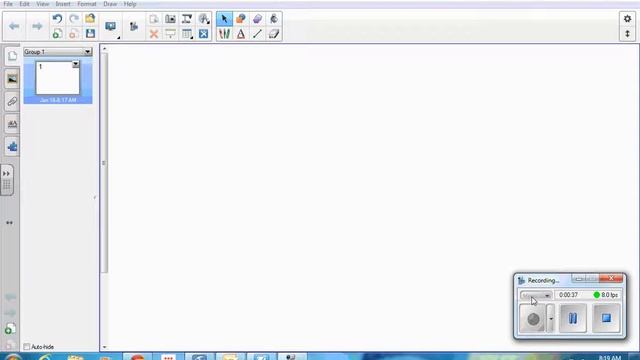Click the page date label under thumbnail 1
The width and height of the screenshot is (640, 360).
[x=58, y=100]
